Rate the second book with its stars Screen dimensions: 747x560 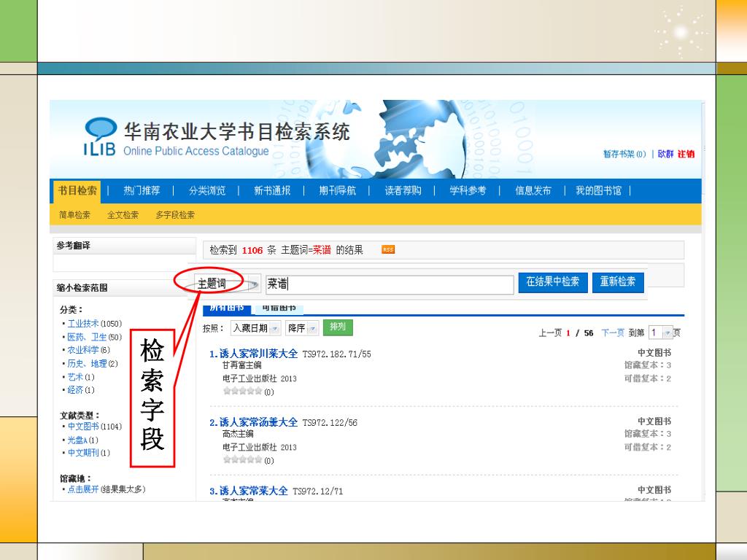coord(242,459)
